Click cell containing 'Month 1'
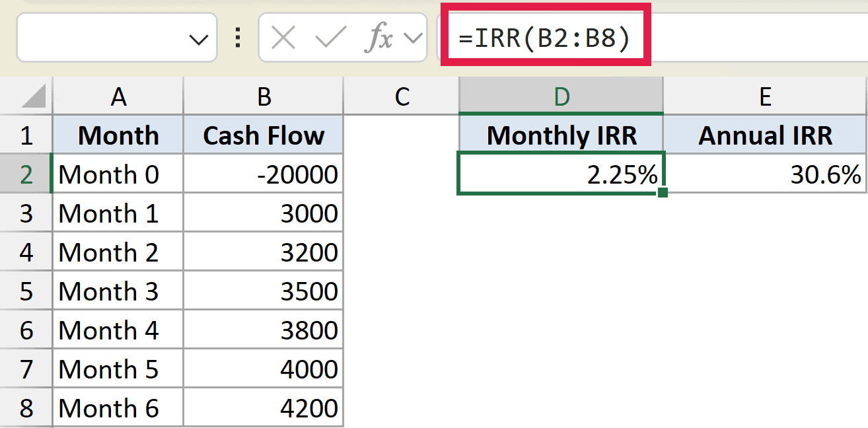 point(118,213)
